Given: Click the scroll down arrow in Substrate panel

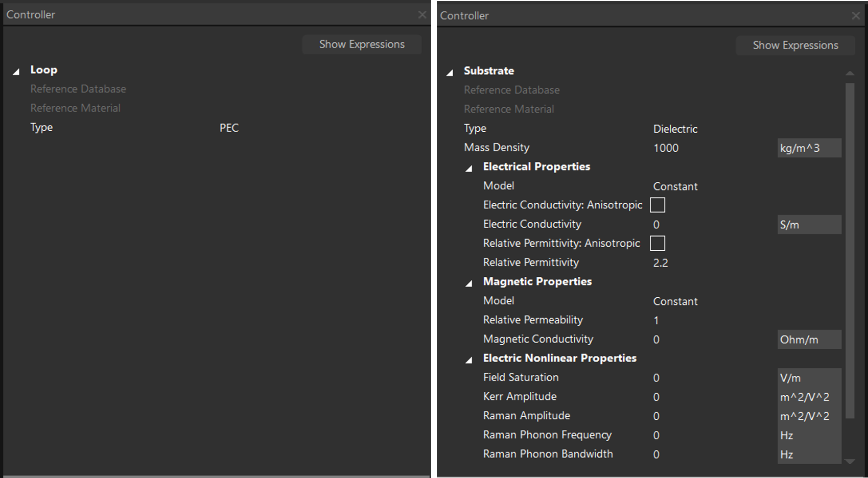Looking at the screenshot, I should tap(850, 461).
